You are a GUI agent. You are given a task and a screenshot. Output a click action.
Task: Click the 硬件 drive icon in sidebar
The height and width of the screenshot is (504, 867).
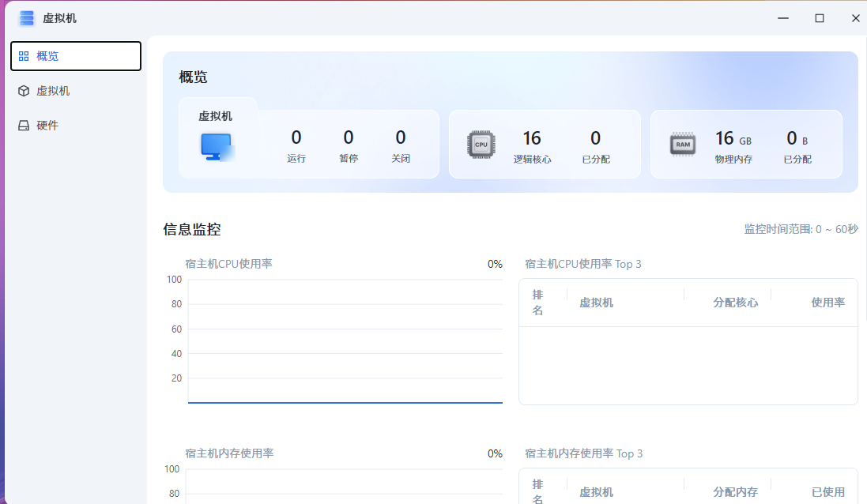24,126
